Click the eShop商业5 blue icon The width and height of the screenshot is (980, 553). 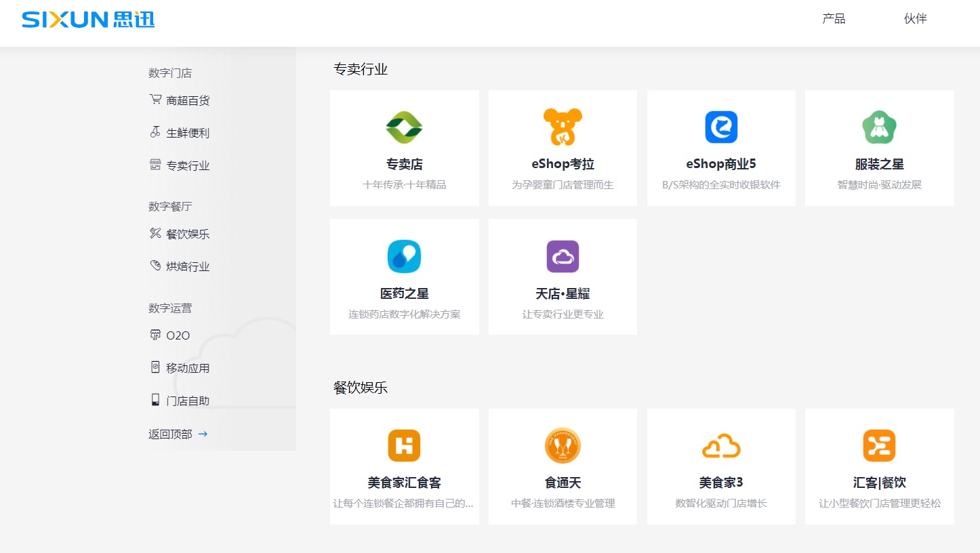coord(721,127)
